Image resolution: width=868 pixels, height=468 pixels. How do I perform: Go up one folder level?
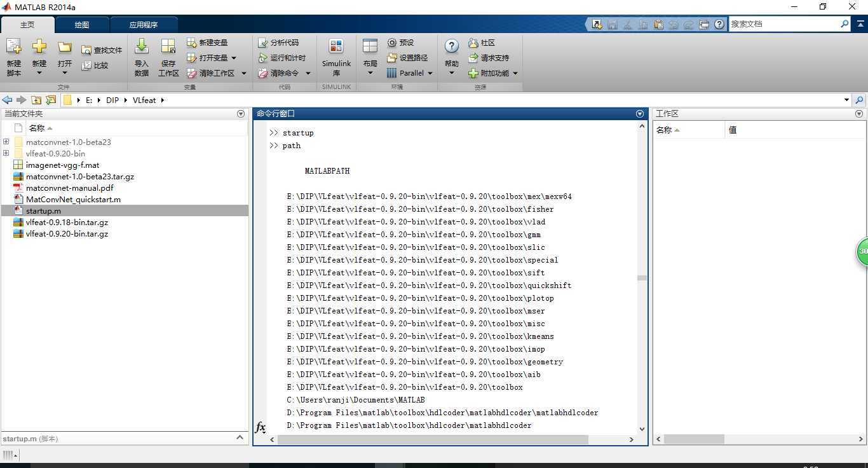tap(36, 100)
